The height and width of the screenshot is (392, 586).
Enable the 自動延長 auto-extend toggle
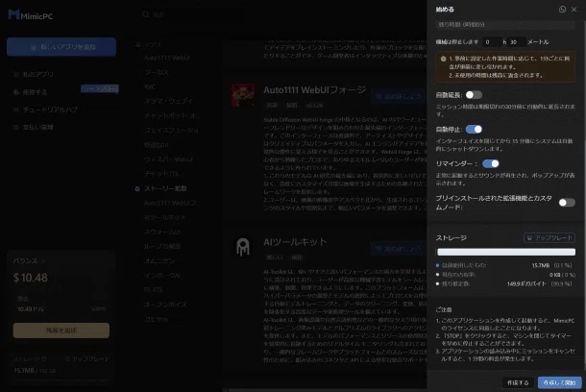click(x=474, y=95)
